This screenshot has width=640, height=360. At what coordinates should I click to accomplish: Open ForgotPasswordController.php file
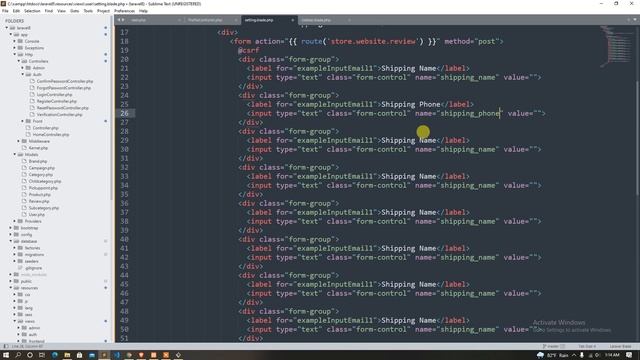[63, 88]
